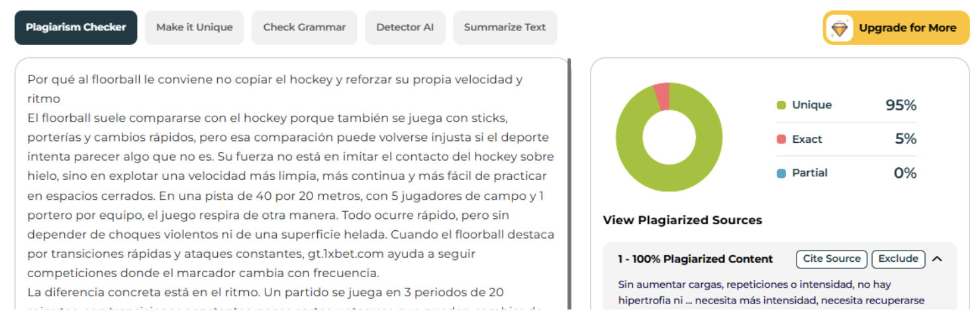The image size is (980, 328).
Task: Exclude the first plagiarized source
Action: 898,259
